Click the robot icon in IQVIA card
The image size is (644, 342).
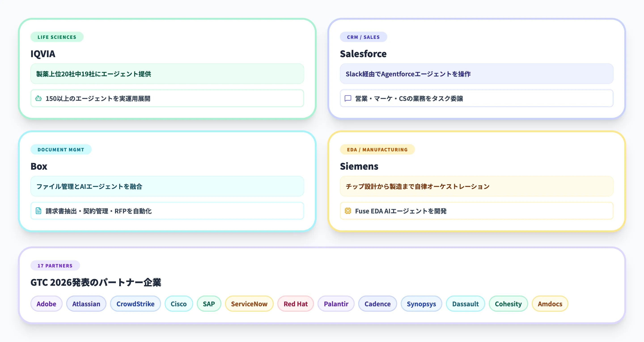pyautogui.click(x=38, y=98)
